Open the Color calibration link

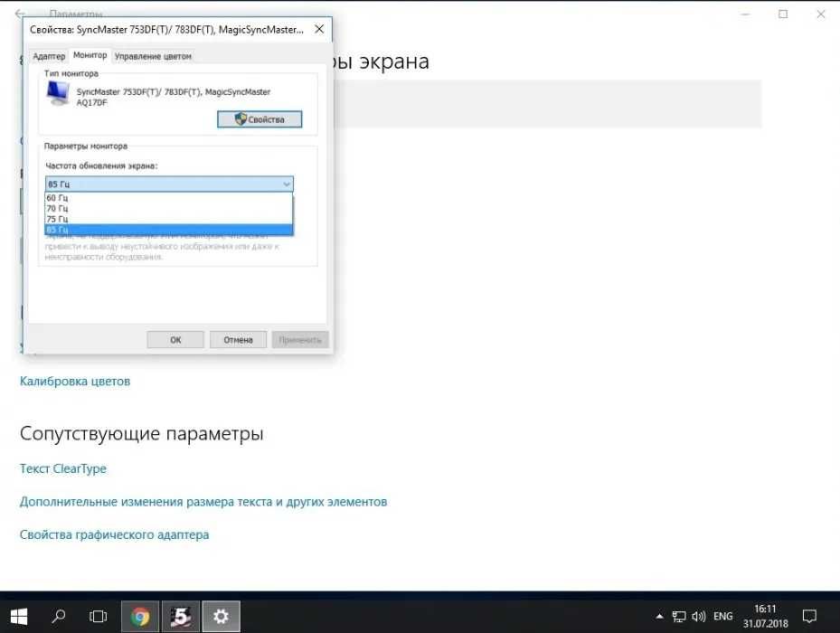click(75, 381)
